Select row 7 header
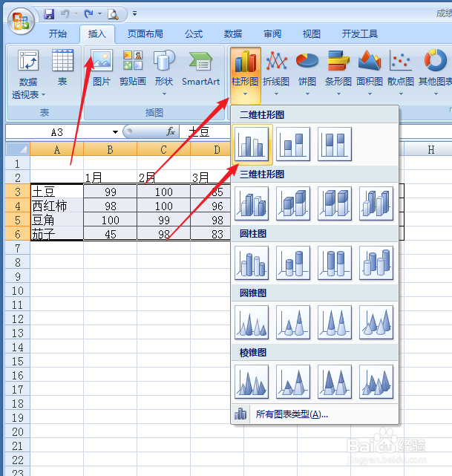Viewport: 452px width, 476px height. point(18,248)
